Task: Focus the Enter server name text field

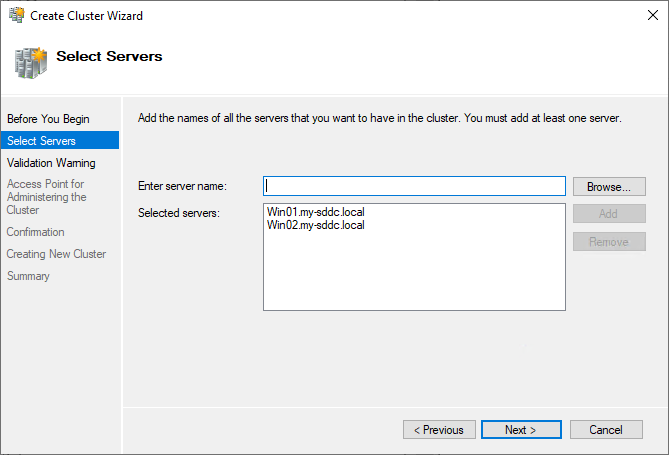Action: coord(414,186)
